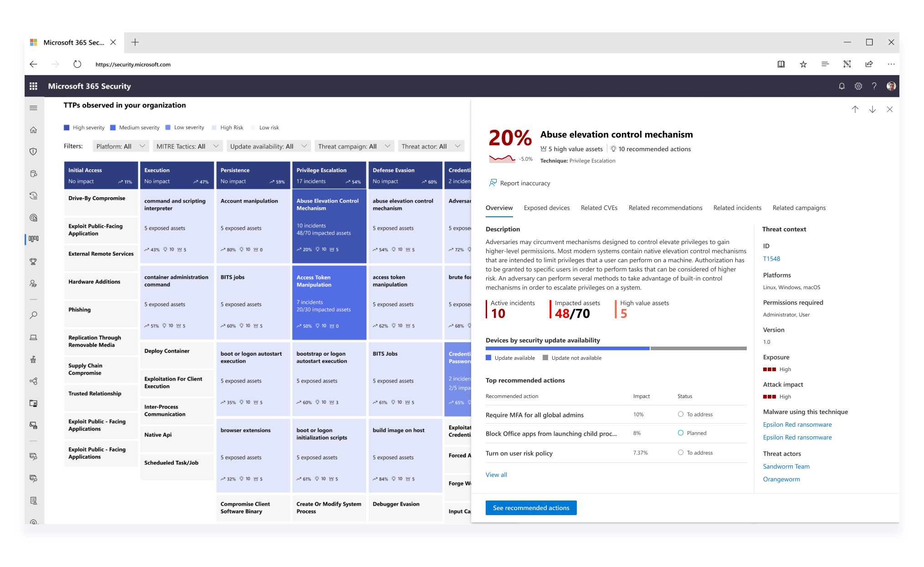The height and width of the screenshot is (567, 924).
Task: Switch to Related recommendations tab
Action: (665, 208)
